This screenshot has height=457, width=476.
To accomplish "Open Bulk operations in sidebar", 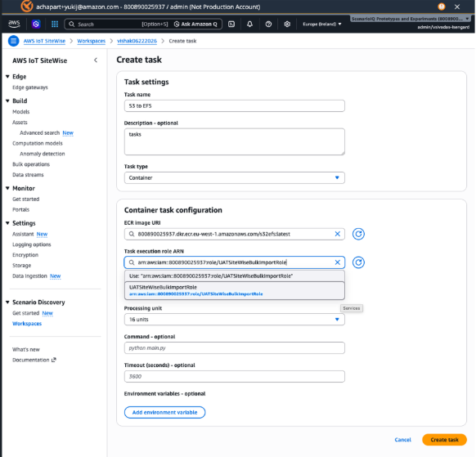I will (31, 164).
